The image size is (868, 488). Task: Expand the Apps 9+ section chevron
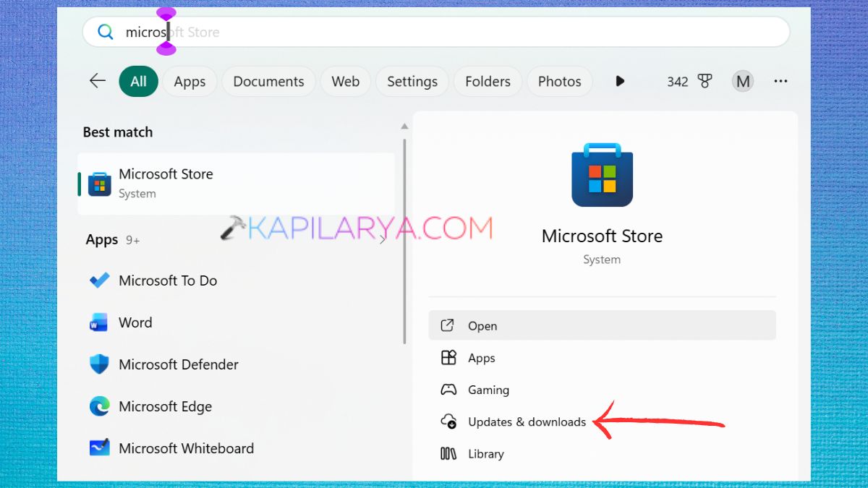tap(383, 239)
